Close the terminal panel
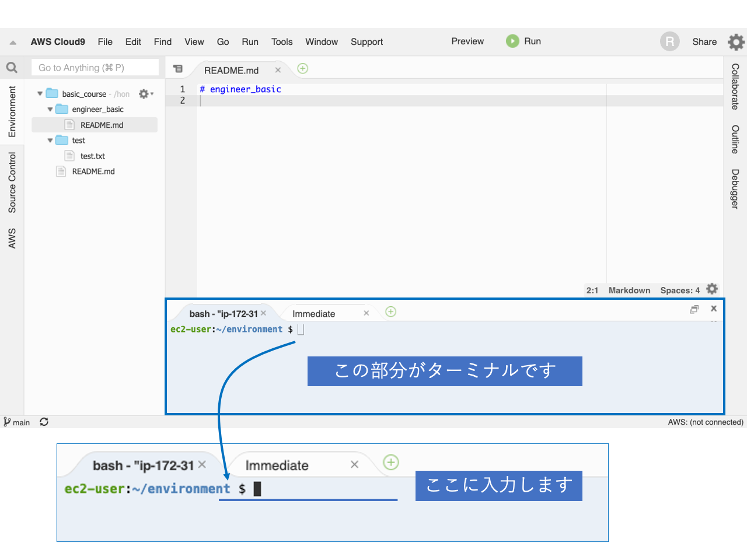The height and width of the screenshot is (560, 747). (x=714, y=309)
